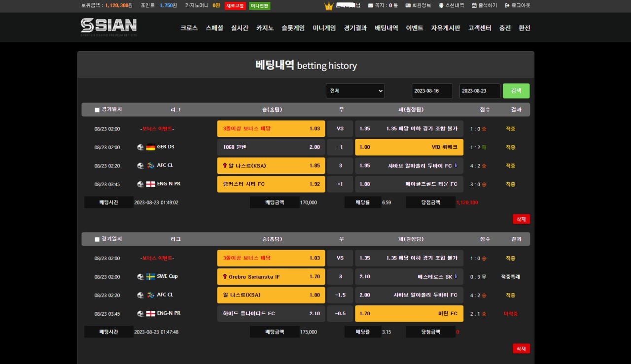Screen dimensions: 631x364
Task: Open the 전체 filter dropdown
Action: pos(355,91)
